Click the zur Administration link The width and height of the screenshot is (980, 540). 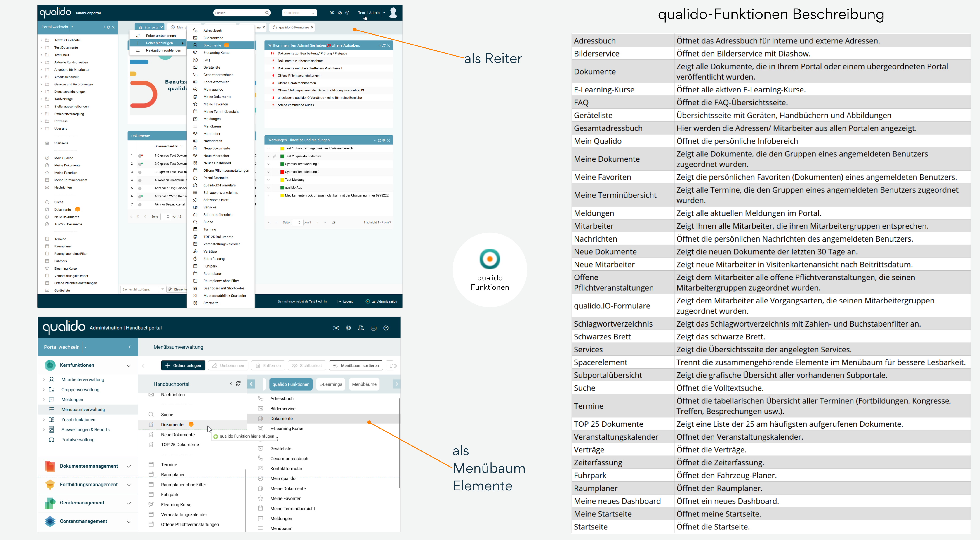[x=381, y=301]
